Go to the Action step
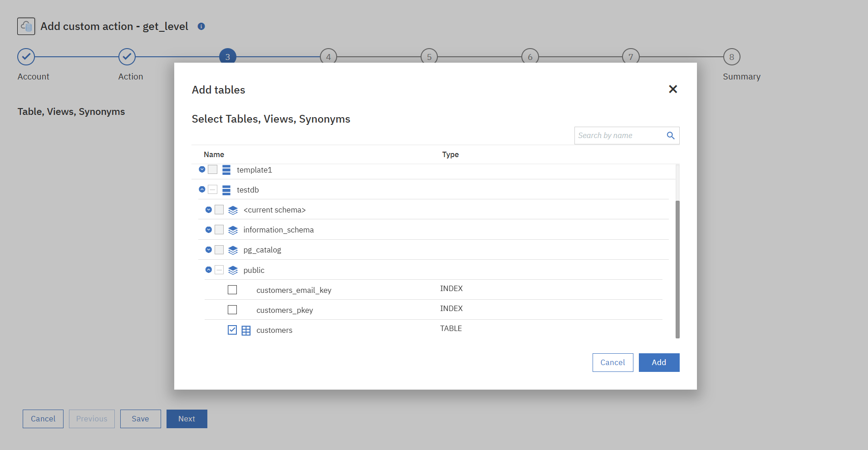 [x=127, y=57]
